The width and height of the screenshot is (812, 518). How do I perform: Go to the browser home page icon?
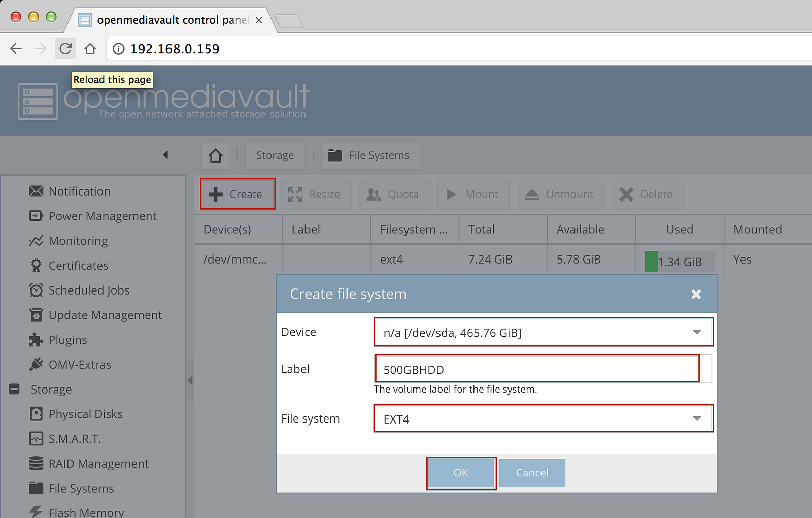click(90, 49)
